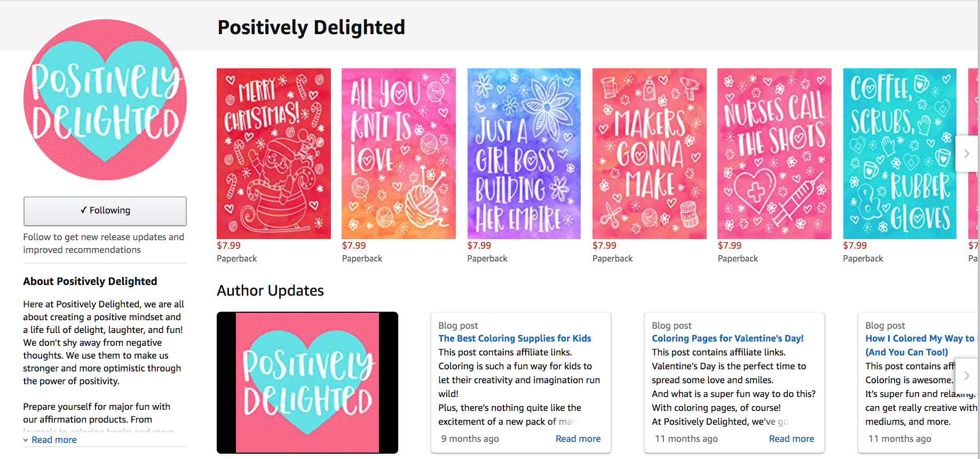
Task: Expand the About section with Read more
Action: coord(54,440)
